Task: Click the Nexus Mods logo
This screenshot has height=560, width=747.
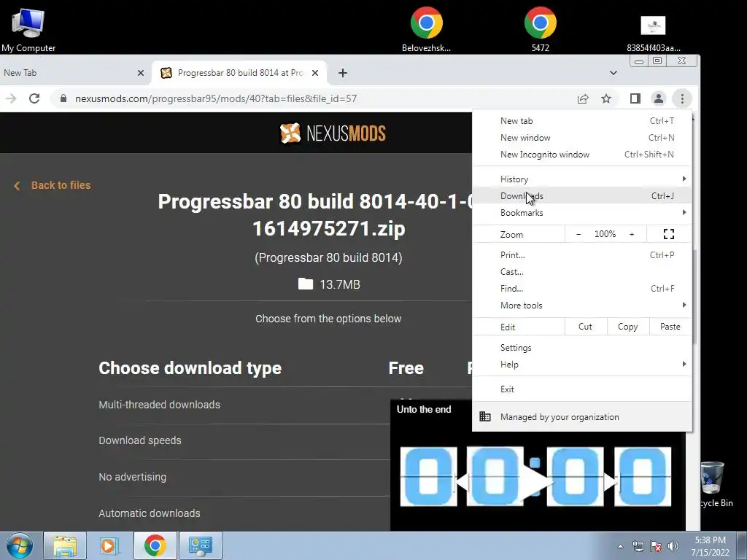Action: 333,133
